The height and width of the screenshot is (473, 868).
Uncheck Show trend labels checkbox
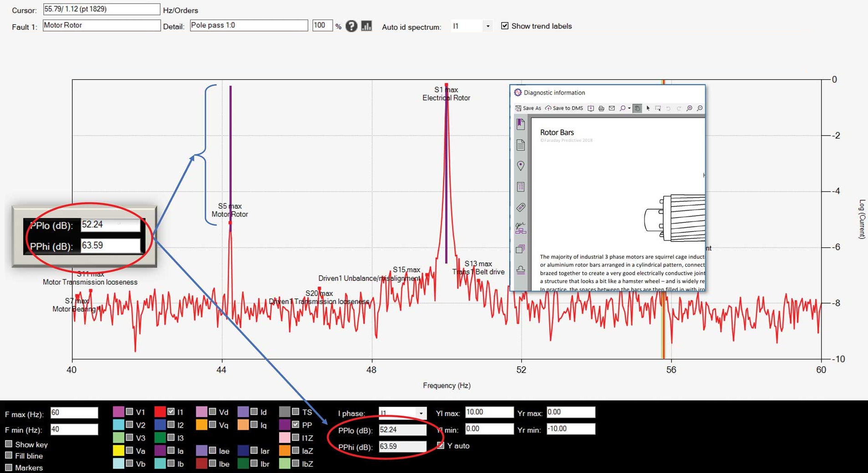point(505,26)
